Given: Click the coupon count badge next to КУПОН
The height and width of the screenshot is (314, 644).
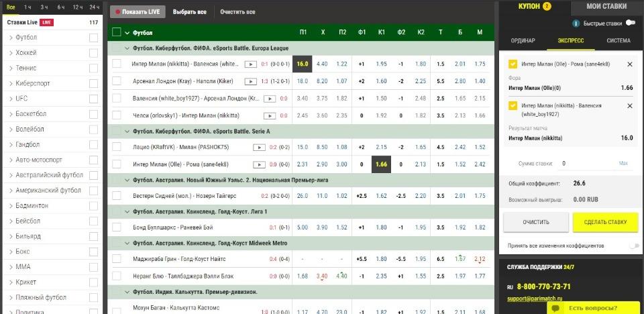Looking at the screenshot, I should coord(546,6).
